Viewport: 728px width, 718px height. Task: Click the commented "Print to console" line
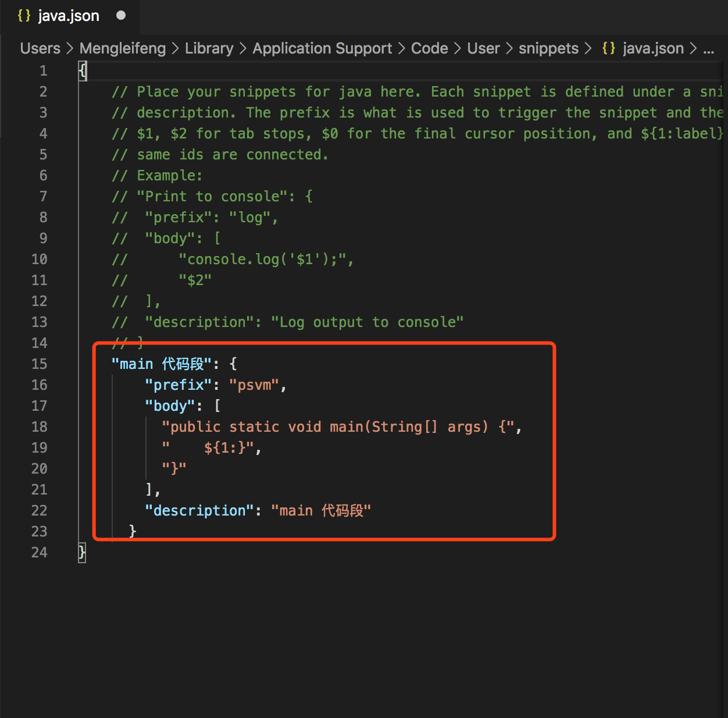[x=212, y=197]
